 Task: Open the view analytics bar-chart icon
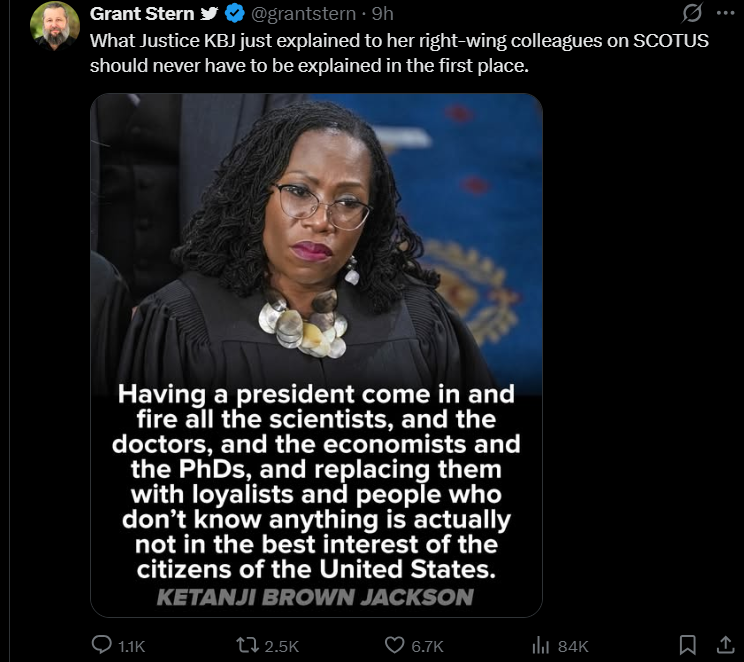pyautogui.click(x=540, y=645)
